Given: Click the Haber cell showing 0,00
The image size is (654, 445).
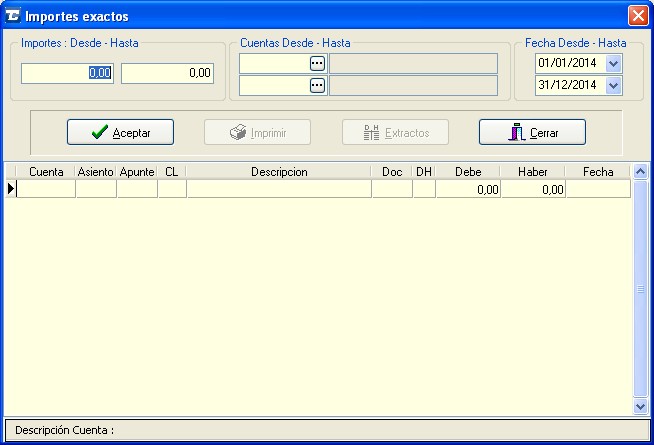Looking at the screenshot, I should pos(533,189).
